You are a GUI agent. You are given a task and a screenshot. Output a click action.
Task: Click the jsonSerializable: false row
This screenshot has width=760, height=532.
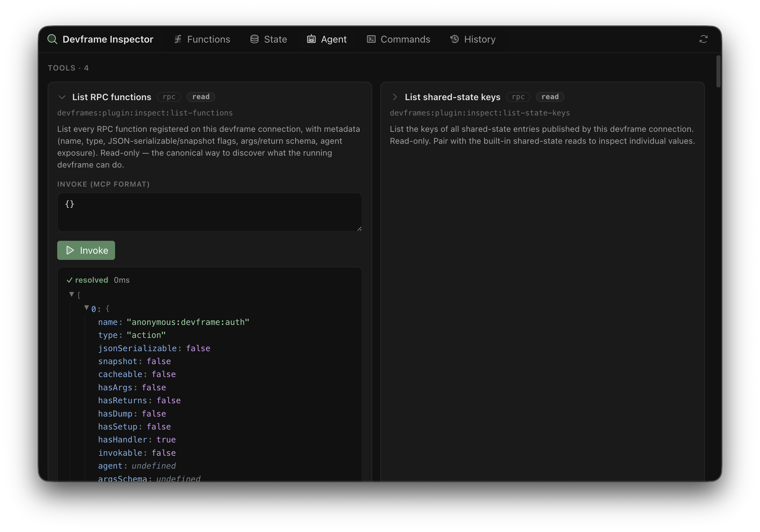[154, 348]
